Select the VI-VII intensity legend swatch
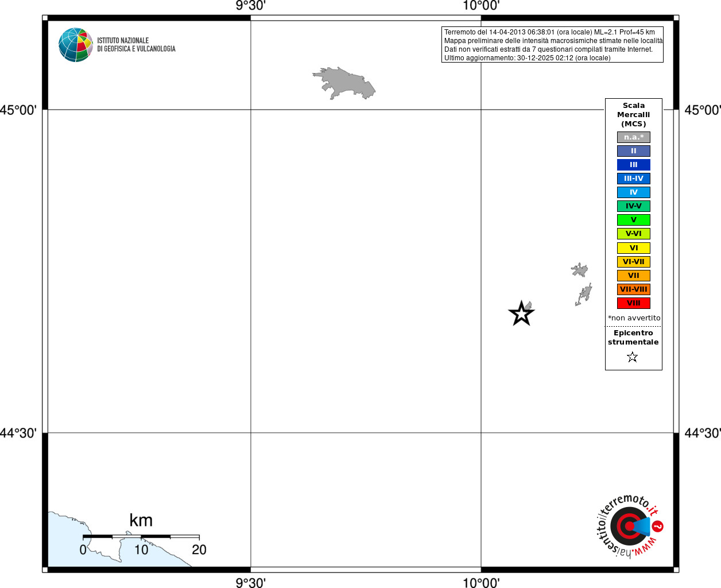 click(634, 262)
